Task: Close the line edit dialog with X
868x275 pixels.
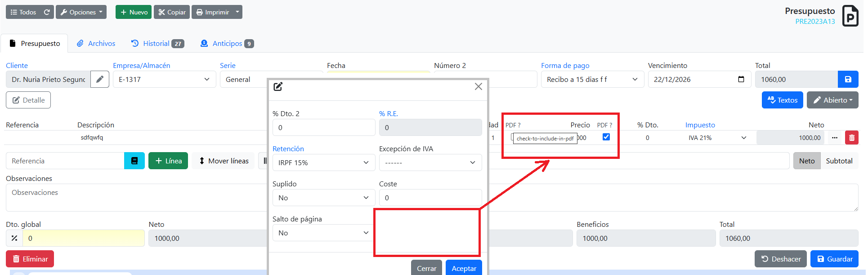Action: [478, 86]
